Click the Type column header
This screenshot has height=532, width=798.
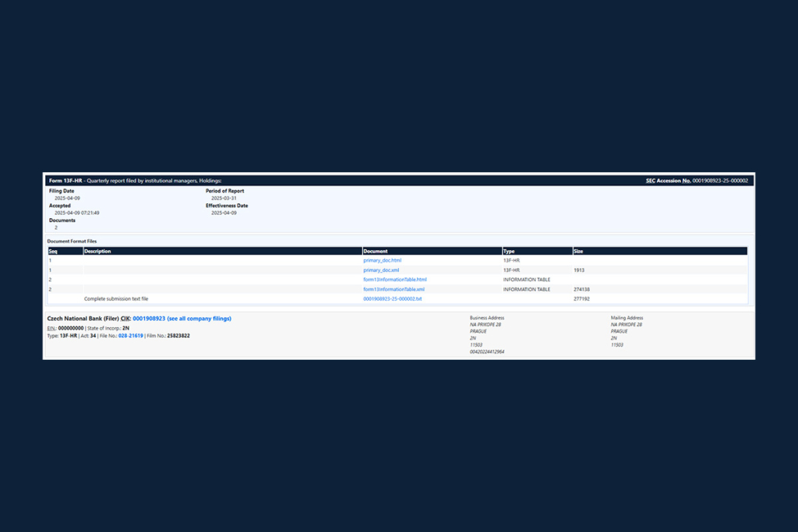click(509, 252)
